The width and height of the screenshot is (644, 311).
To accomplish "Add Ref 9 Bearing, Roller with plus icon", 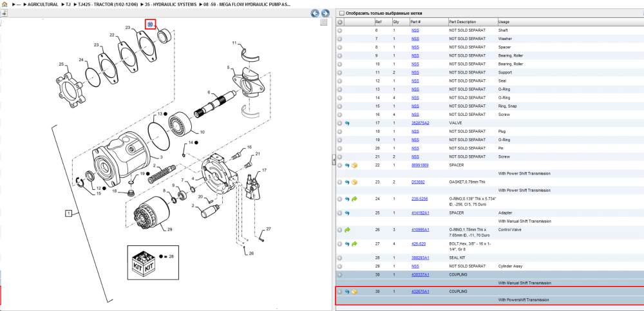I will (339, 55).
